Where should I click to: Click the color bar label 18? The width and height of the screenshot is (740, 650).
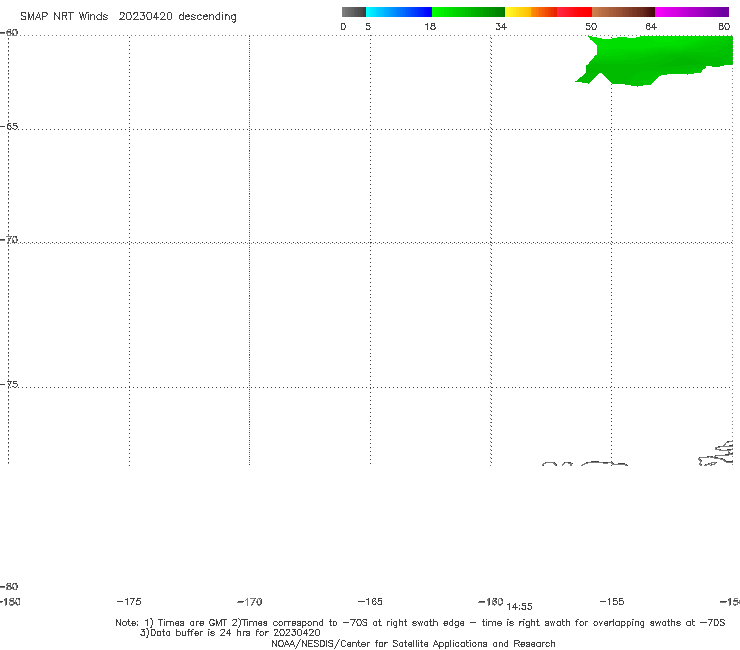click(430, 26)
